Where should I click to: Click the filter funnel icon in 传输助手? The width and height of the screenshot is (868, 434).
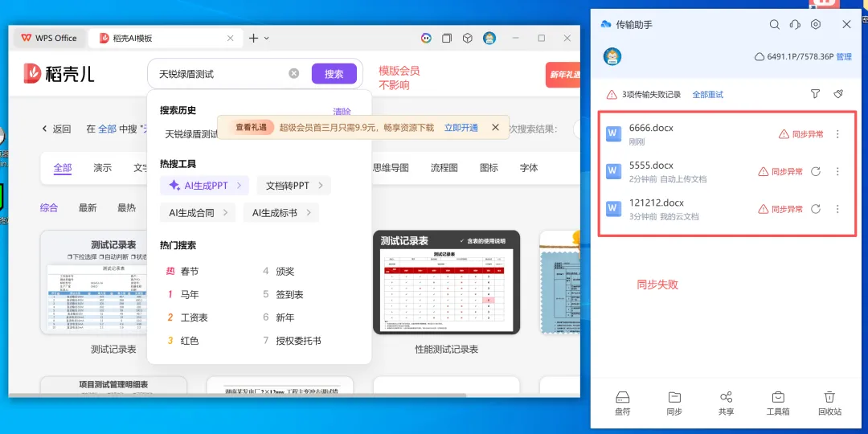pyautogui.click(x=815, y=94)
